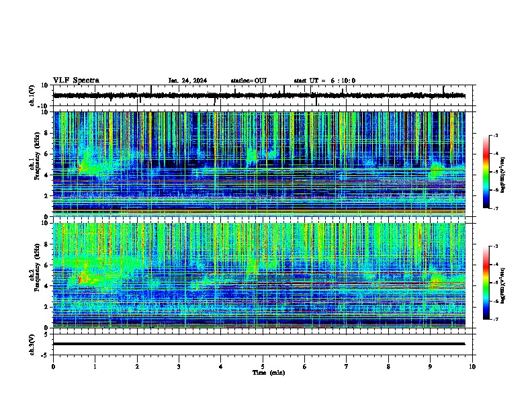
Task: Click the '6' kHz tick of ch.2 spectrogram
Action: [46, 265]
